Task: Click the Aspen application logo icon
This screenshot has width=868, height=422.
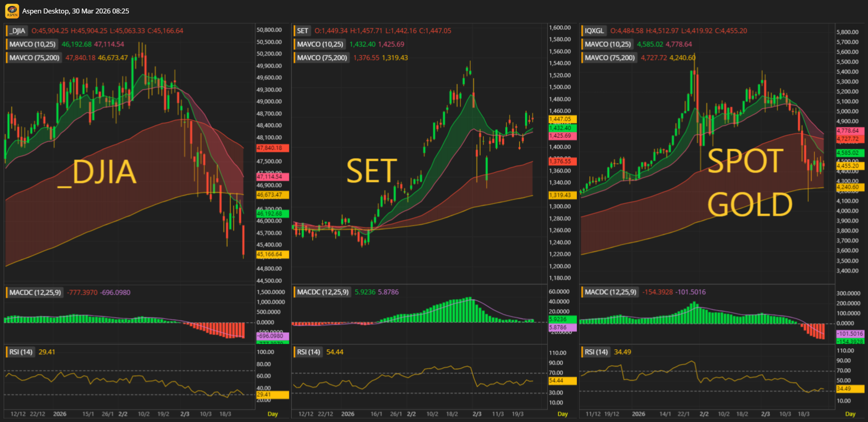Action: 12,11
